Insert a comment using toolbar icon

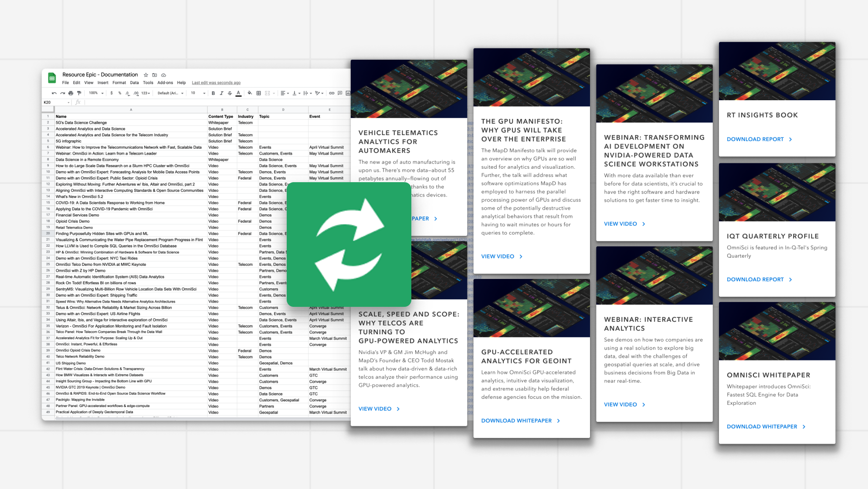[340, 93]
